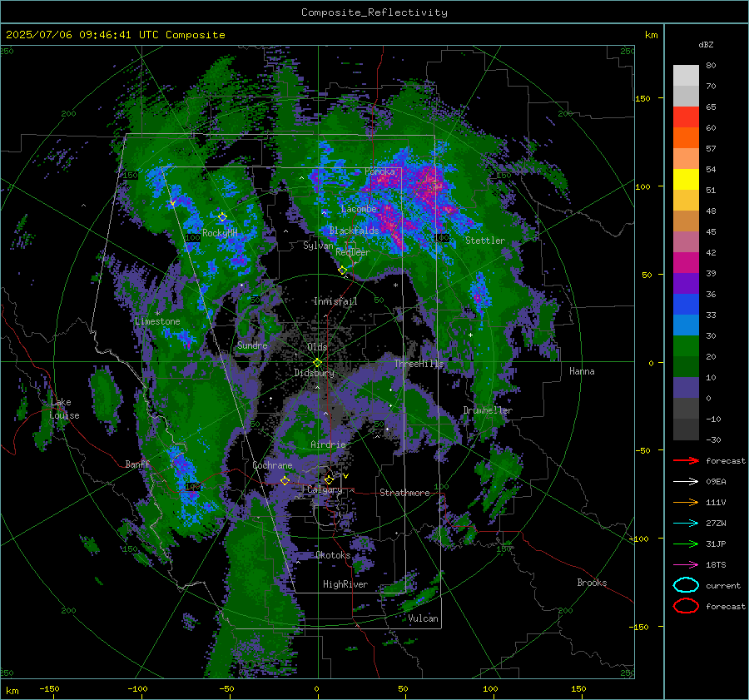
Task: Click the Sundre city label
Action: tap(252, 345)
